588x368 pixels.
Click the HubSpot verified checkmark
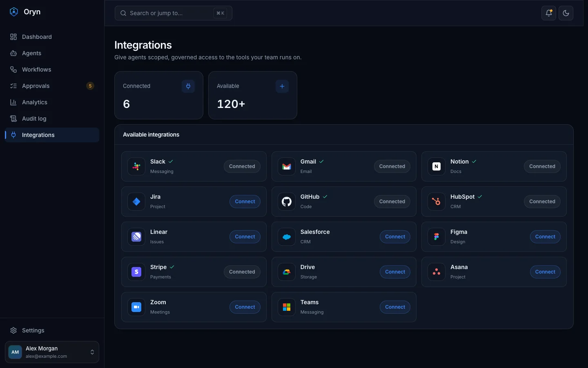tap(480, 197)
